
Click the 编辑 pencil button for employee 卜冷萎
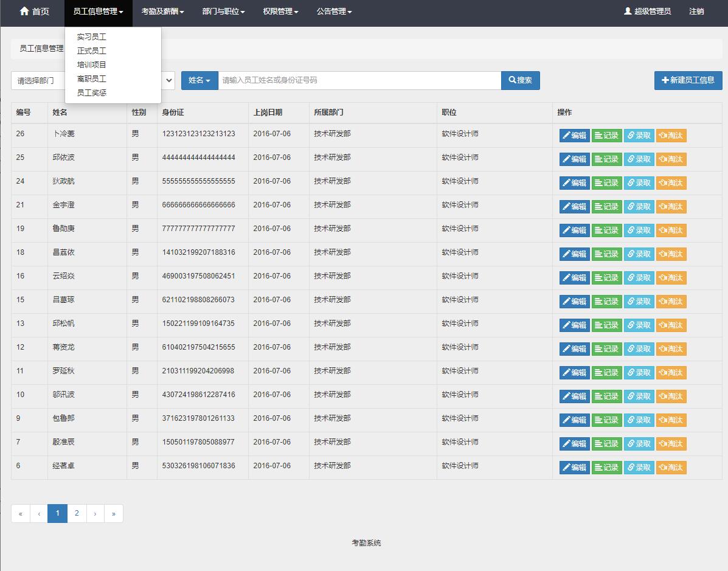click(574, 136)
